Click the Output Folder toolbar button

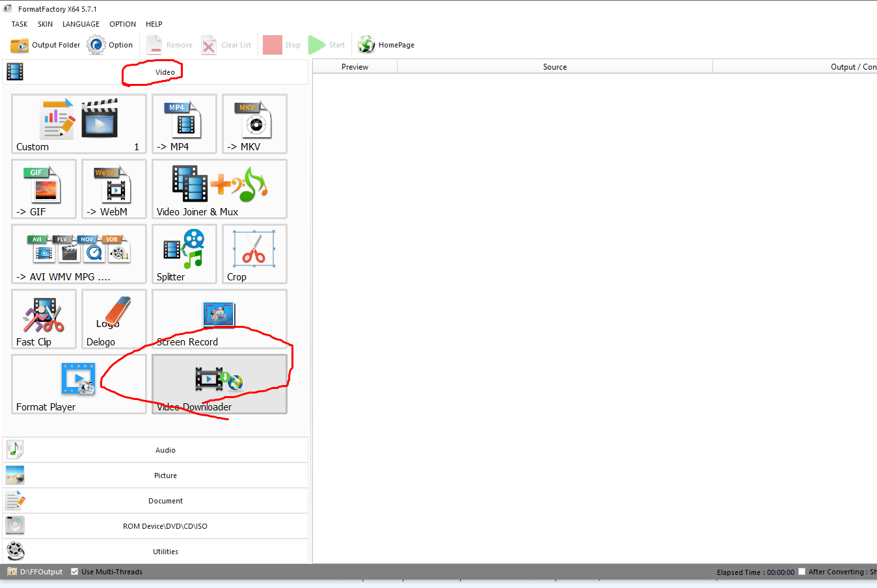click(46, 45)
